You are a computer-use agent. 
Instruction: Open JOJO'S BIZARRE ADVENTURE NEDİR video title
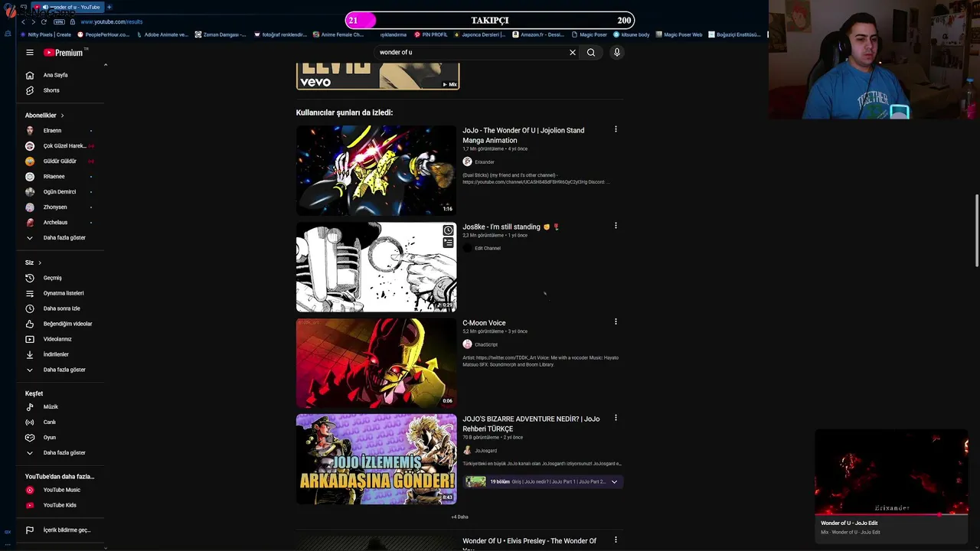(531, 424)
